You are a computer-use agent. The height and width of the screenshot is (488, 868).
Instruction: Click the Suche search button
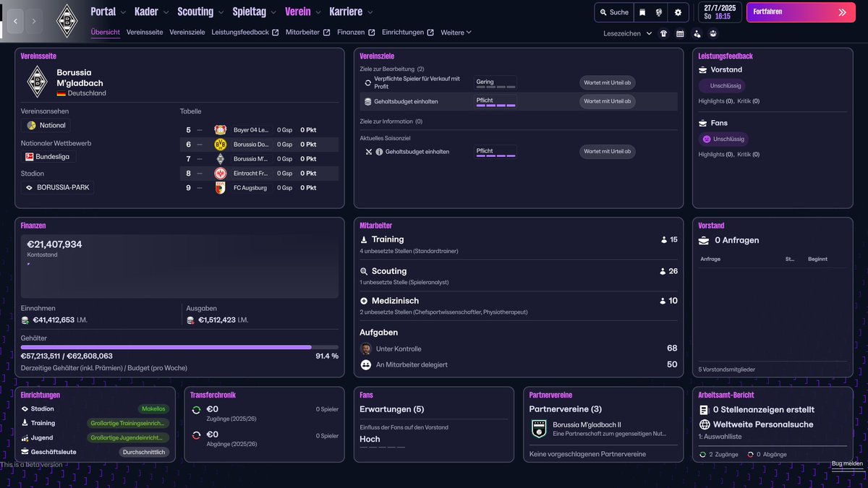click(613, 12)
